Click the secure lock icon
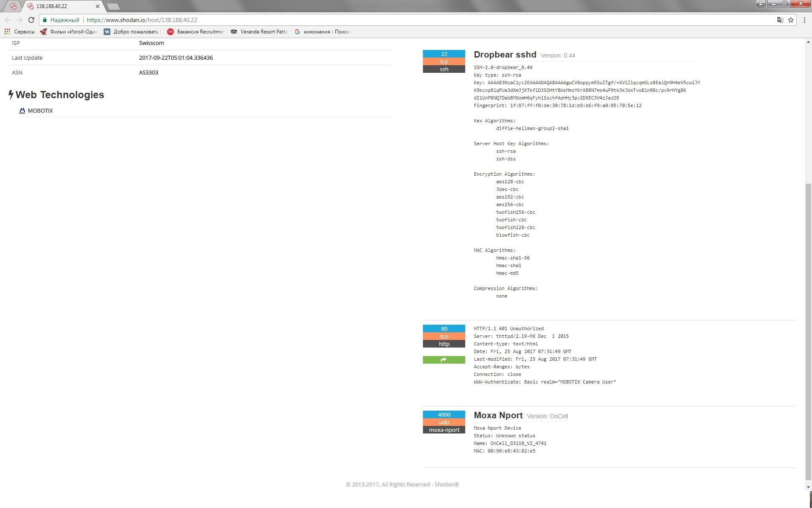Image resolution: width=812 pixels, height=508 pixels. [x=45, y=20]
